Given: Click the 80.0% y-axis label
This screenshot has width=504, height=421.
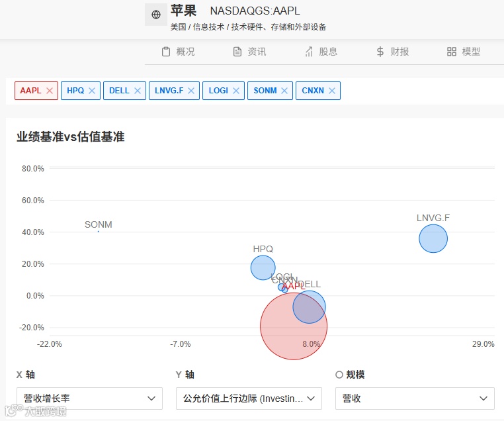Looking at the screenshot, I should (33, 169).
